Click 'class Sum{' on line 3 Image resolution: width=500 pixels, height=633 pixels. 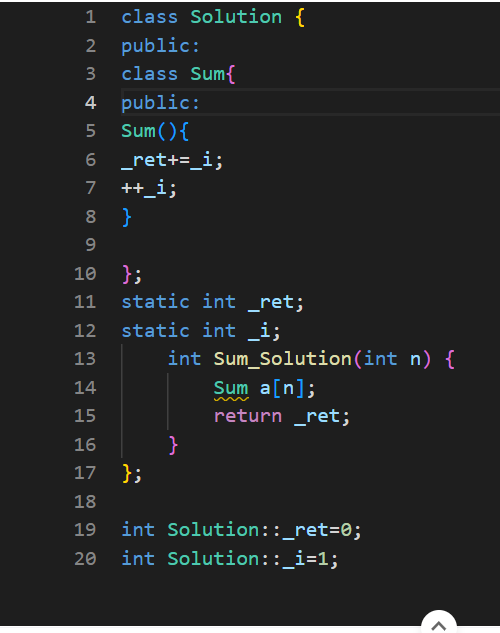point(178,74)
